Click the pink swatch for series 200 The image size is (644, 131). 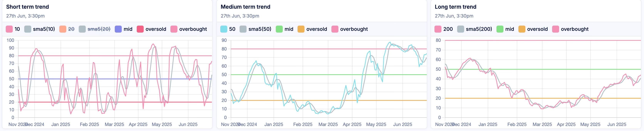click(438, 29)
